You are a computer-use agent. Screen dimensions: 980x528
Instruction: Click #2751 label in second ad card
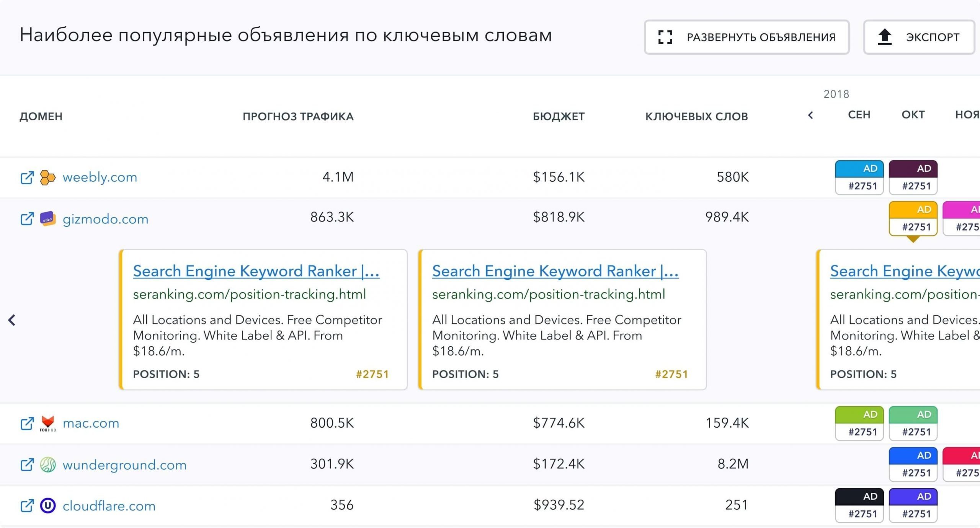672,374
